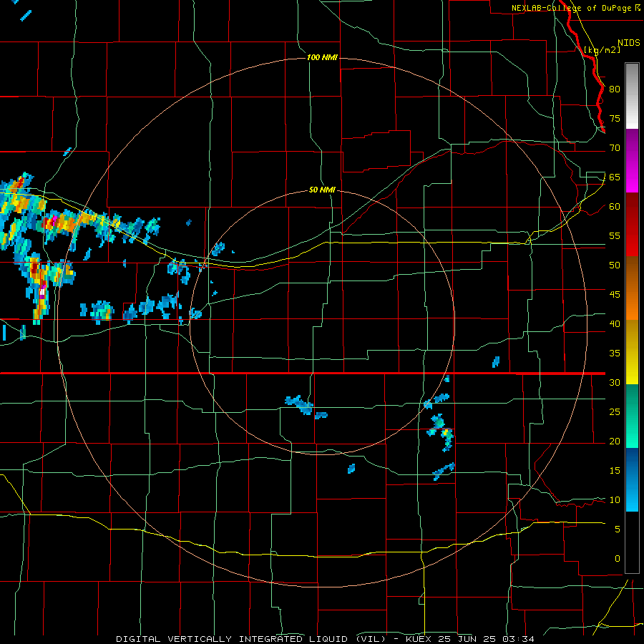This screenshot has width=644, height=644.
Task: Click the blue segment of color bar
Action: (632, 479)
